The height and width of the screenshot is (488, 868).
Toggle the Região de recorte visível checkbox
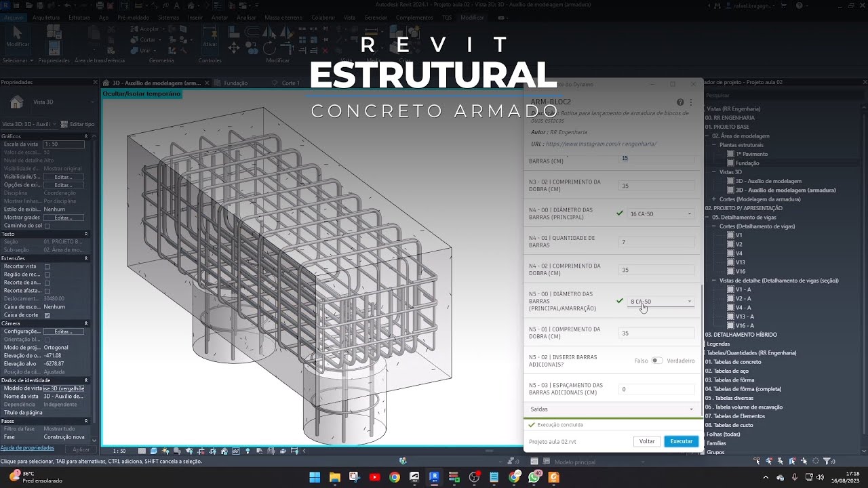point(47,274)
